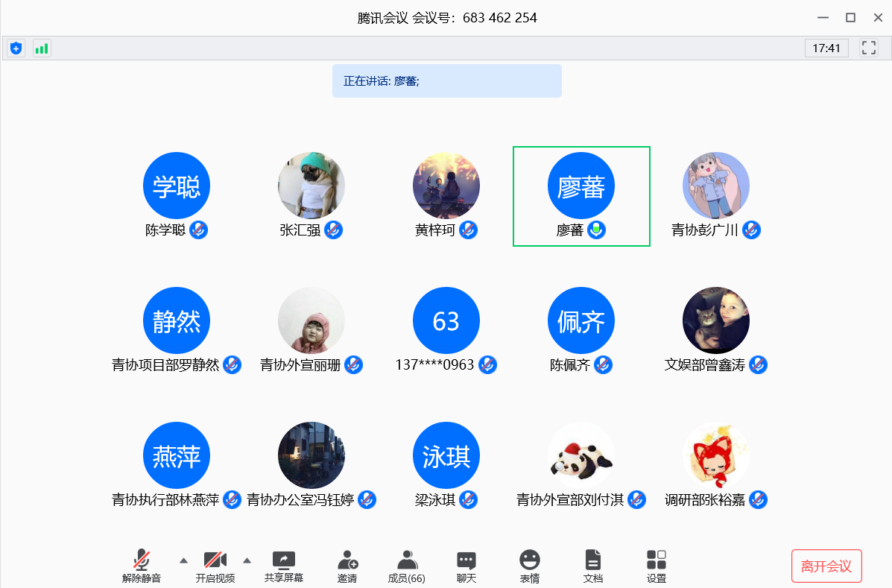Open the 文档 documents icon
The width and height of the screenshot is (892, 588).
592,566
